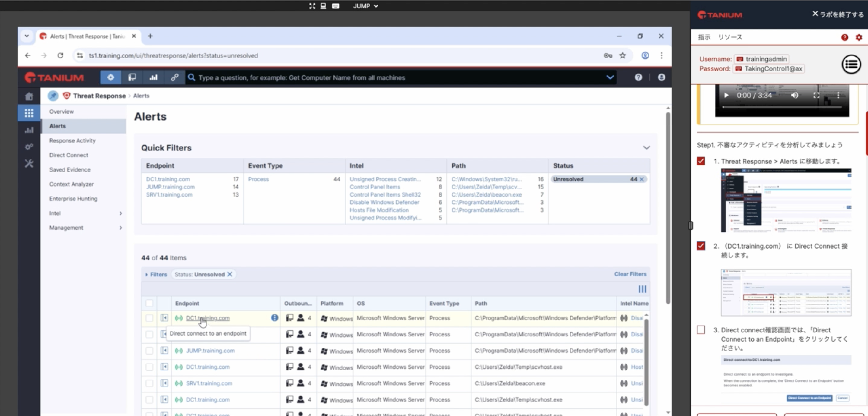Toggle the select-all checkbox in table header

click(149, 303)
